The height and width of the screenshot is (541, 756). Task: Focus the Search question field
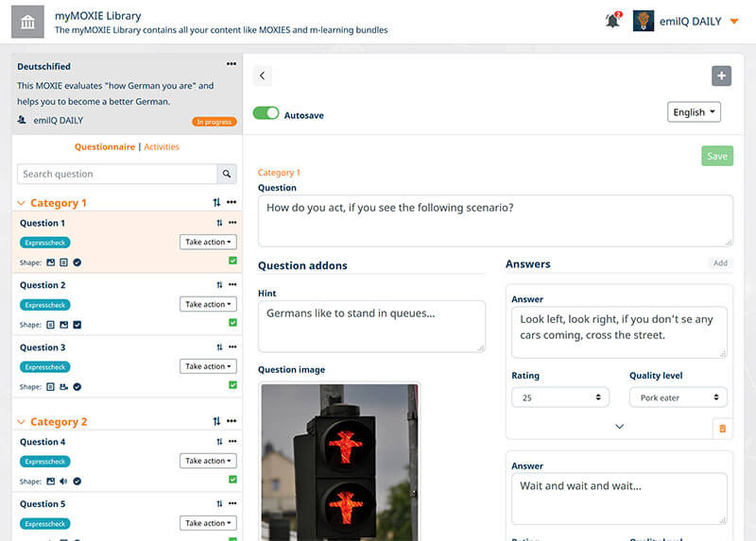(x=116, y=174)
